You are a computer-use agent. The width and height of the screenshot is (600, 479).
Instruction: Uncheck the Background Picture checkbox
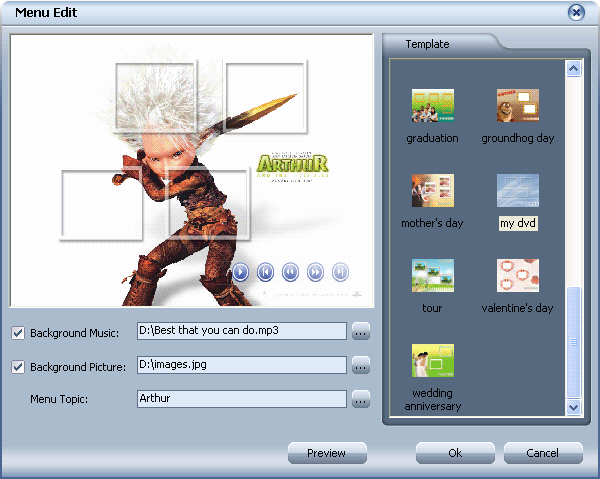pyautogui.click(x=18, y=367)
